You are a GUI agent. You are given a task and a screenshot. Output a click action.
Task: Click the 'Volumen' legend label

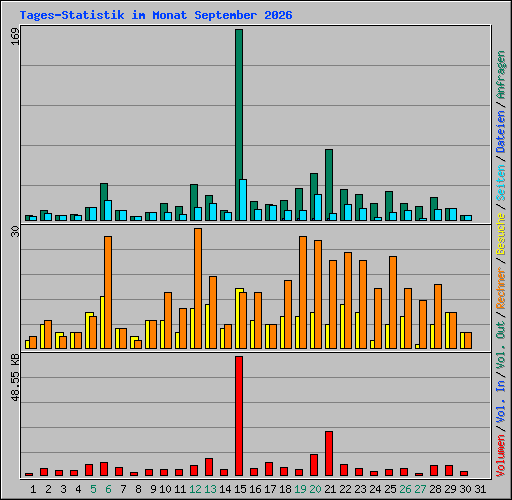pos(501,455)
